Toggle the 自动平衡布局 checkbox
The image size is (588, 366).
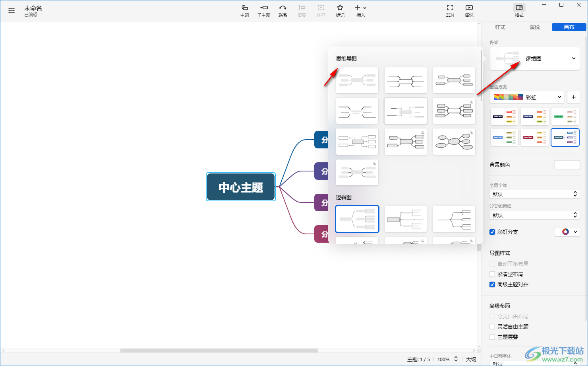point(492,264)
